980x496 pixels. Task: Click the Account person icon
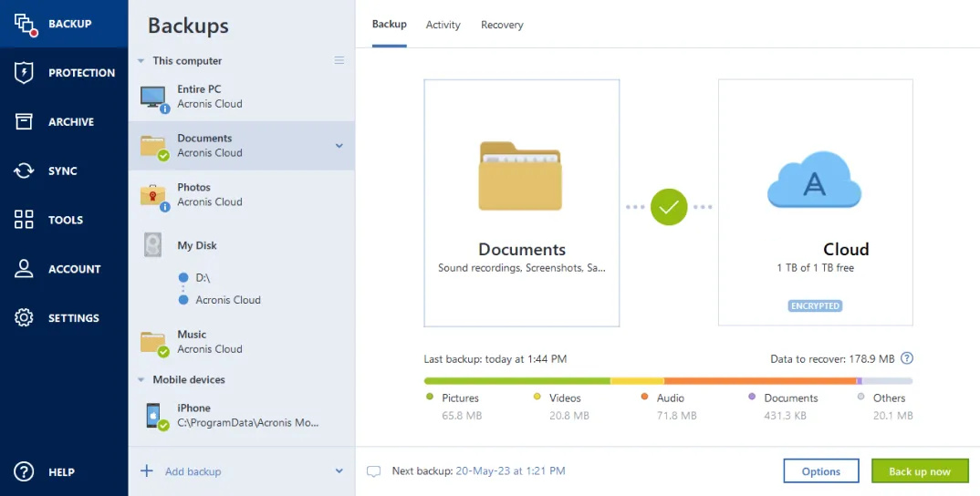[24, 269]
